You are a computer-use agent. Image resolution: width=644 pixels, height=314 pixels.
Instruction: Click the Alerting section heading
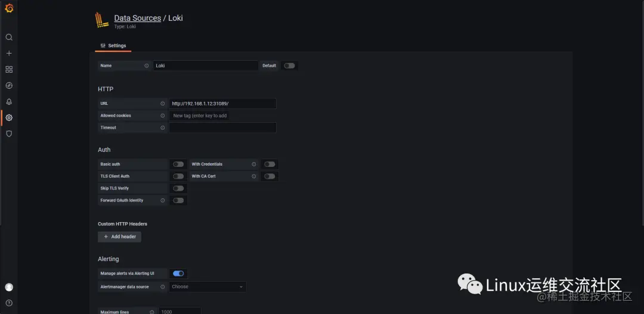click(109, 259)
